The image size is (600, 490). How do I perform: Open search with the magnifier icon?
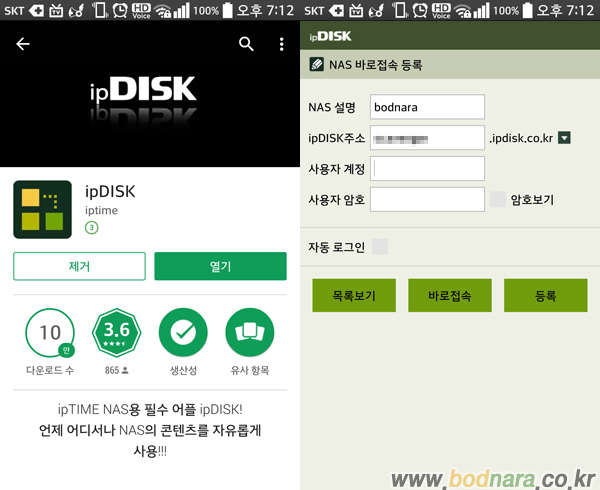point(246,44)
